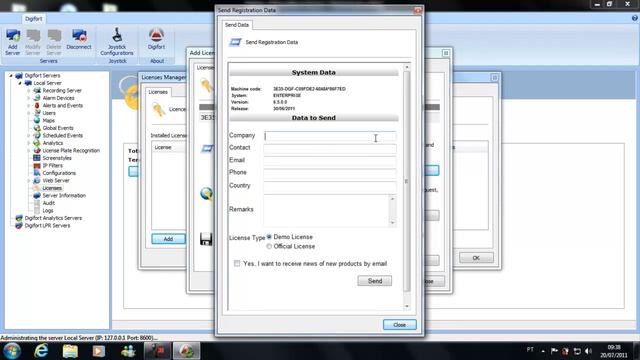Viewport: 640px width, 360px height.
Task: Expand the Scheduled Events tree node
Action: [x=29, y=136]
